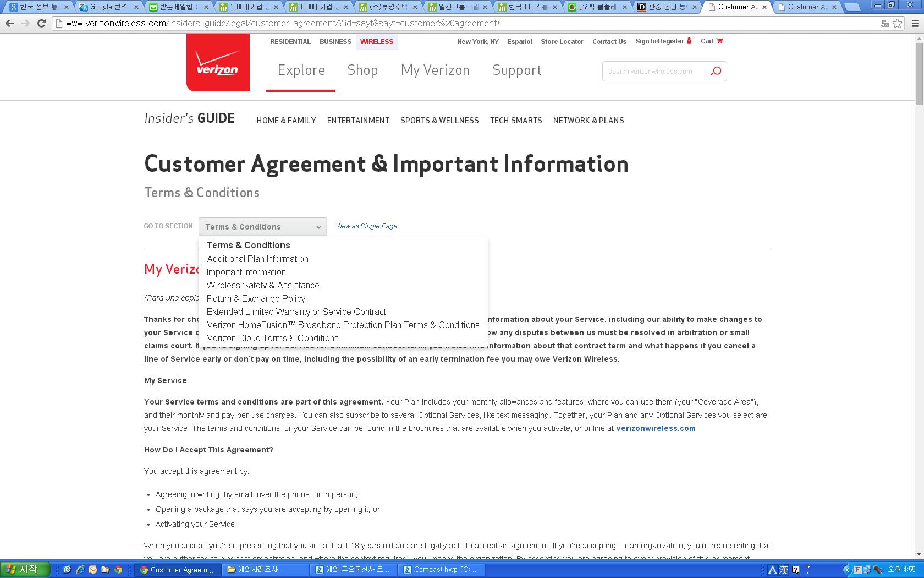Expand hidden tray icons arrow
This screenshot has height=578, width=924.
pos(847,570)
